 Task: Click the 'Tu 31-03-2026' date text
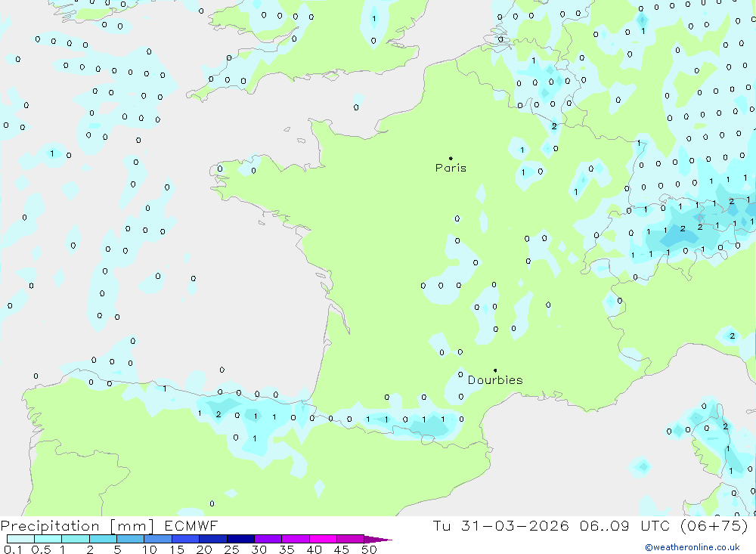500,525
